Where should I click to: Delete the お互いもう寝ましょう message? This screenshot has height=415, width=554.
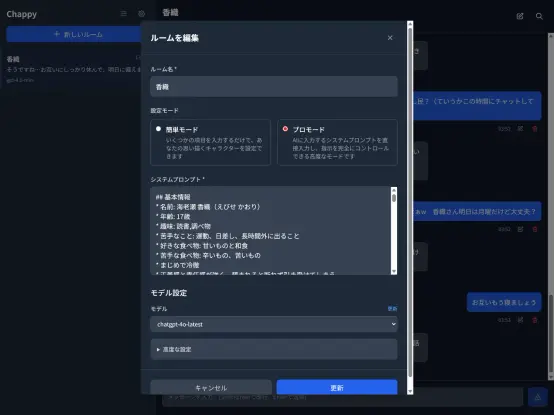[535, 320]
